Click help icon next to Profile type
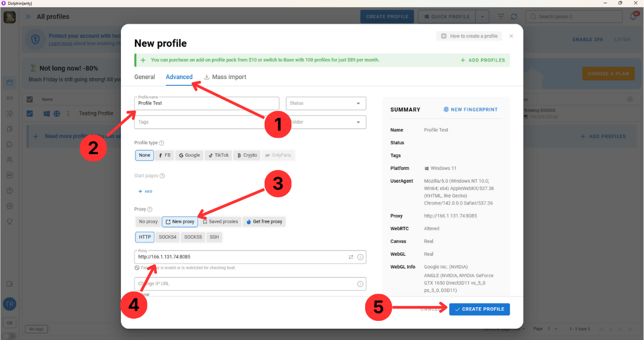 pos(161,143)
